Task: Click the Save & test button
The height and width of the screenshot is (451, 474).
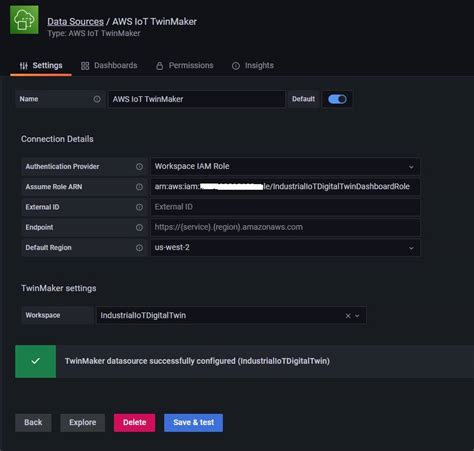Action: click(x=193, y=423)
